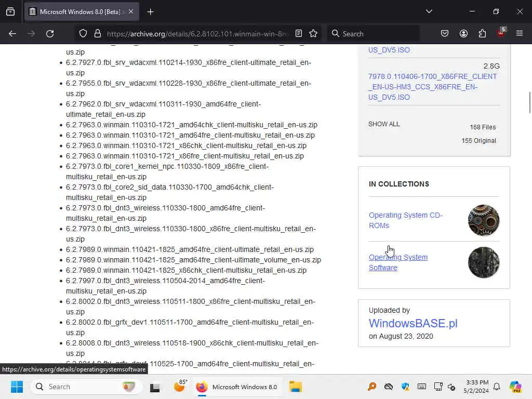This screenshot has height=399, width=532.
Task: View site security padlock info
Action: (x=97, y=34)
